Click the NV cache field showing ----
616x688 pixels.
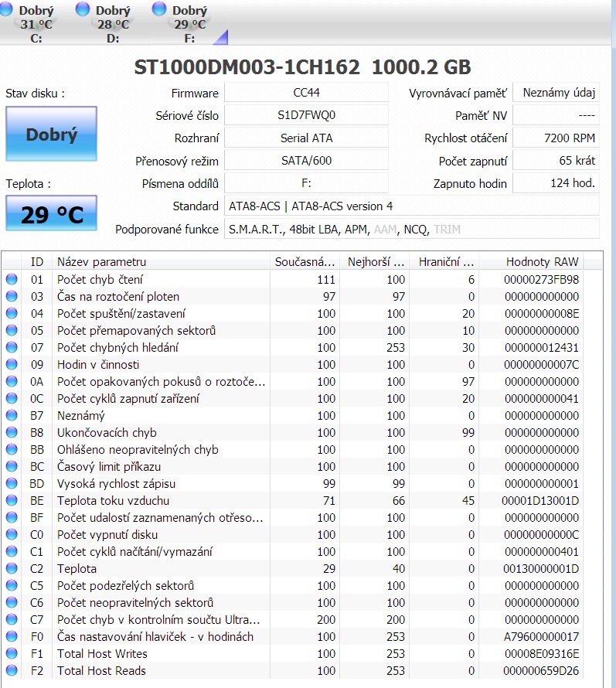(x=556, y=115)
